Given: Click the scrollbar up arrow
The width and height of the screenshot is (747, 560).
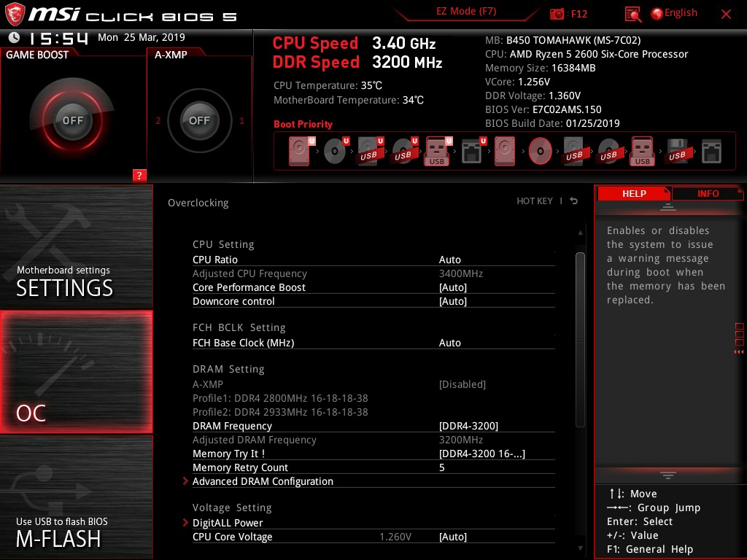Looking at the screenshot, I should pyautogui.click(x=580, y=233).
